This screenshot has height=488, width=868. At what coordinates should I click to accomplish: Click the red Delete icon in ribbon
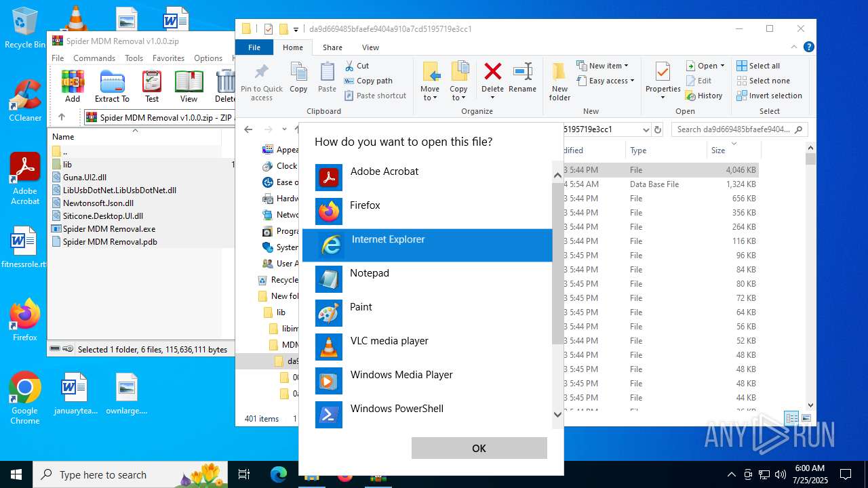point(493,70)
